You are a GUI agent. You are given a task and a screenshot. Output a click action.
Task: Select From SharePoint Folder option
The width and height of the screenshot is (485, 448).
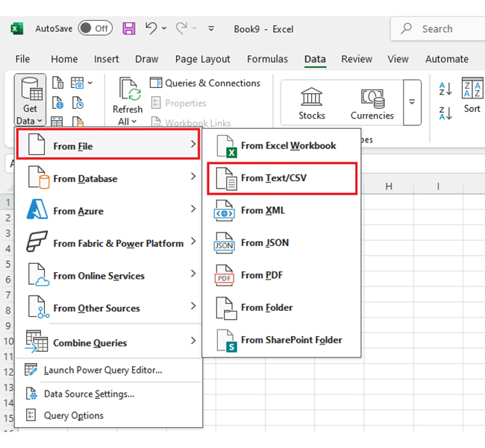281,341
